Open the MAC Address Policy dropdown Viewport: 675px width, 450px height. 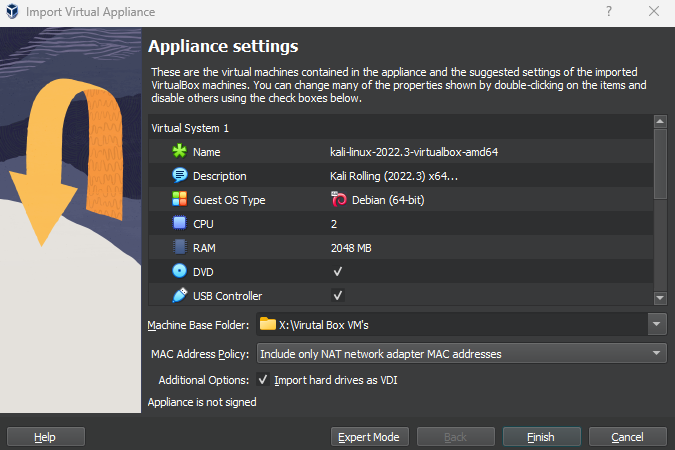[x=461, y=354]
